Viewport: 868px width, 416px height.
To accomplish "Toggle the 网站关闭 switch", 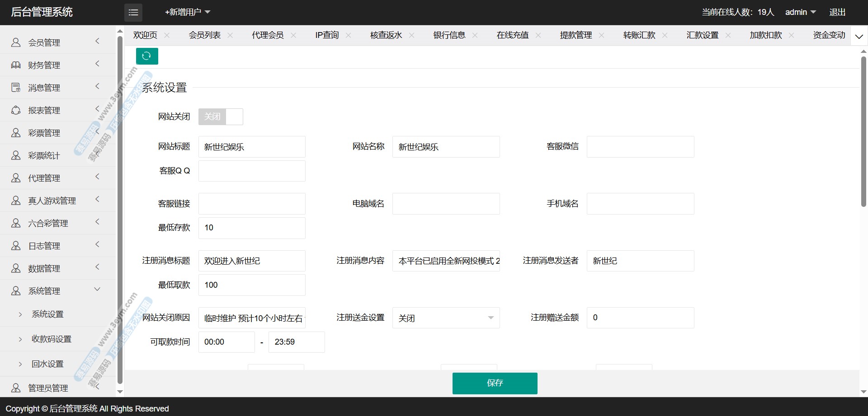I will 221,117.
